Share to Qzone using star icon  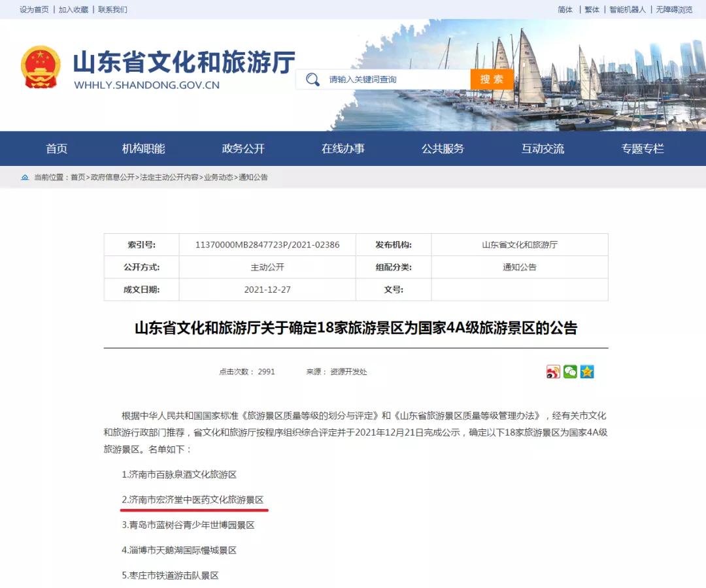[x=586, y=371]
